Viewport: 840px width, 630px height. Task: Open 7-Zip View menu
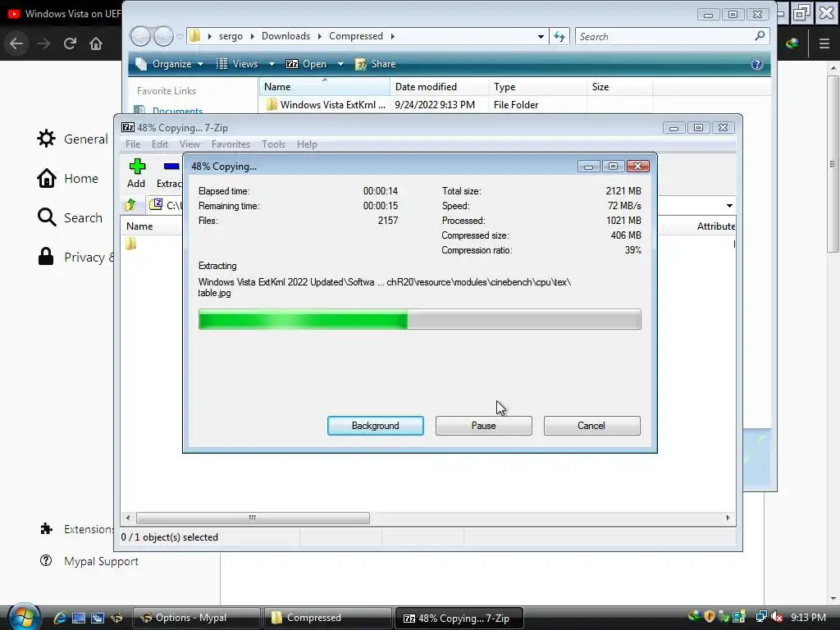189,144
